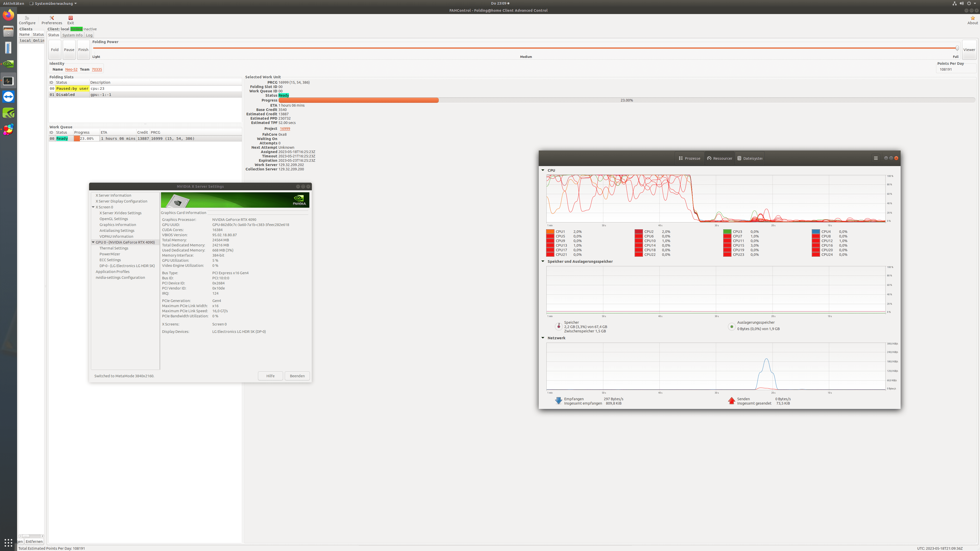Open the Viewer button
The height and width of the screenshot is (551, 980).
969,50
